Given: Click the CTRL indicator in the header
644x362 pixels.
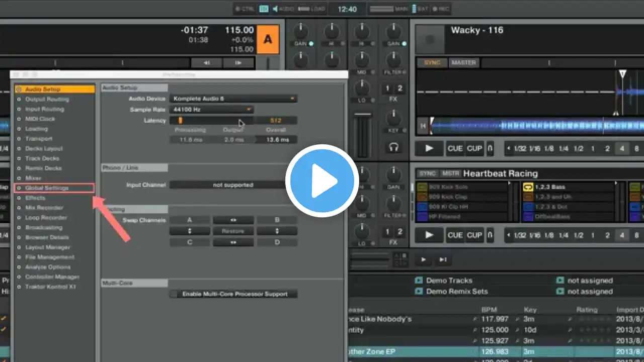Looking at the screenshot, I should (x=245, y=9).
